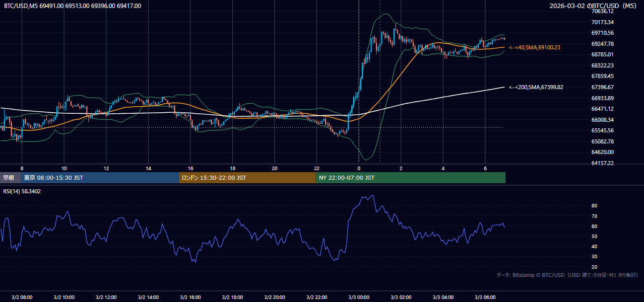Click hour tick 14 under the price chart

tap(148, 168)
